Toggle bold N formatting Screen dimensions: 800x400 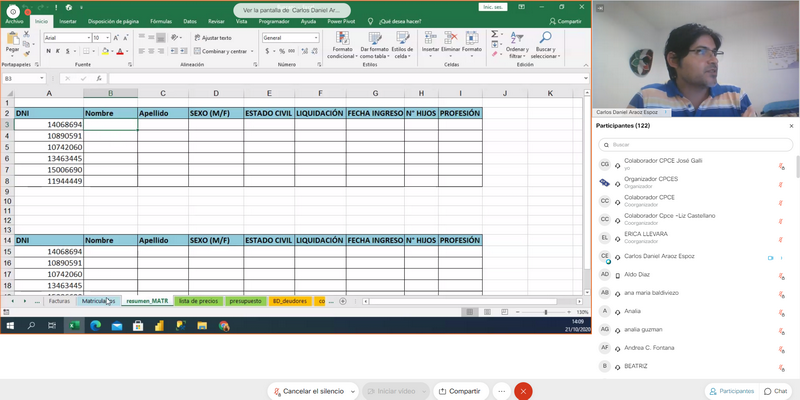tap(48, 51)
